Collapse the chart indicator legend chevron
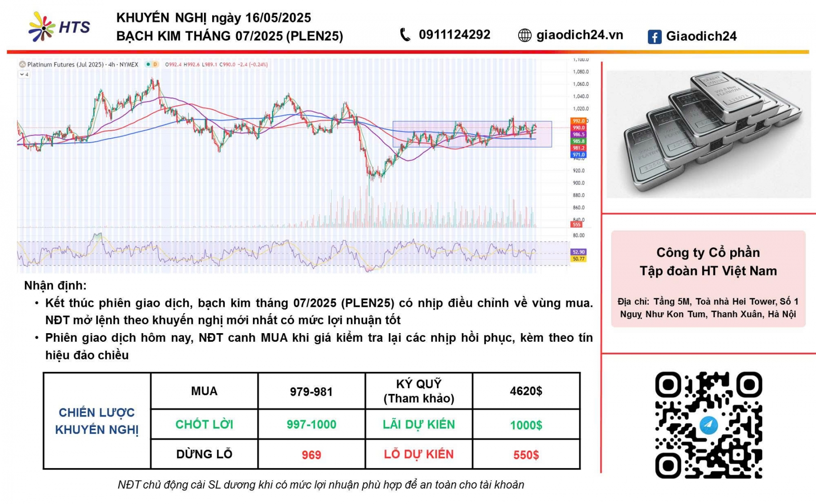The height and width of the screenshot is (504, 816). tap(24, 74)
